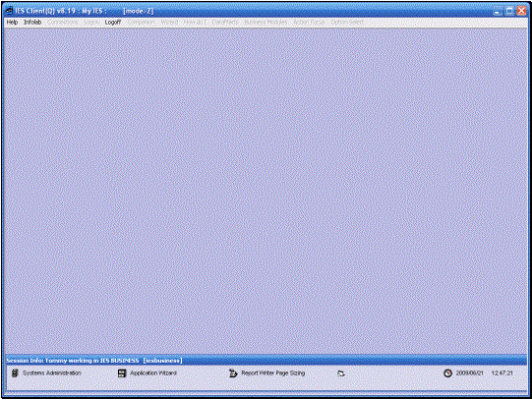Click the Session Info bar text
532x399 pixels.
pyautogui.click(x=94, y=361)
